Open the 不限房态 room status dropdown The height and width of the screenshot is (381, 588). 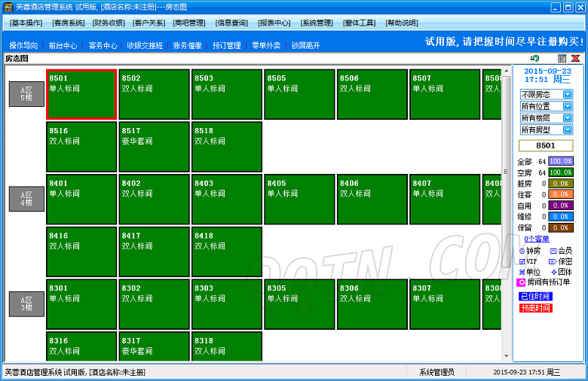[x=568, y=94]
